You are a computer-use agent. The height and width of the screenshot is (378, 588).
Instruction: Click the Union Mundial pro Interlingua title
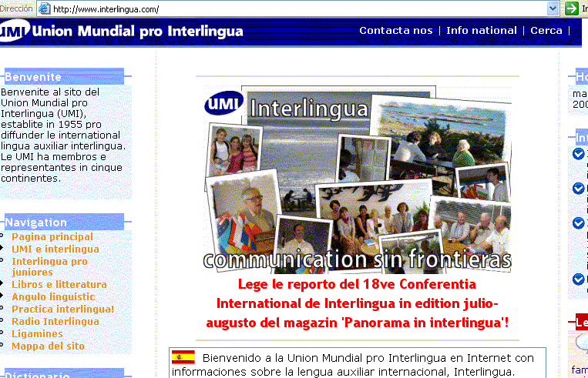(137, 32)
